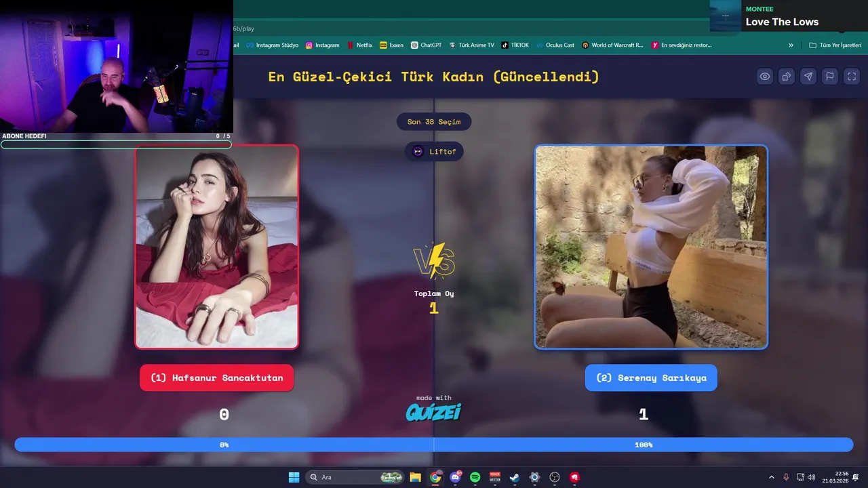This screenshot has width=868, height=488.
Task: Expand the bookmarks overflow chevron
Action: tap(791, 45)
